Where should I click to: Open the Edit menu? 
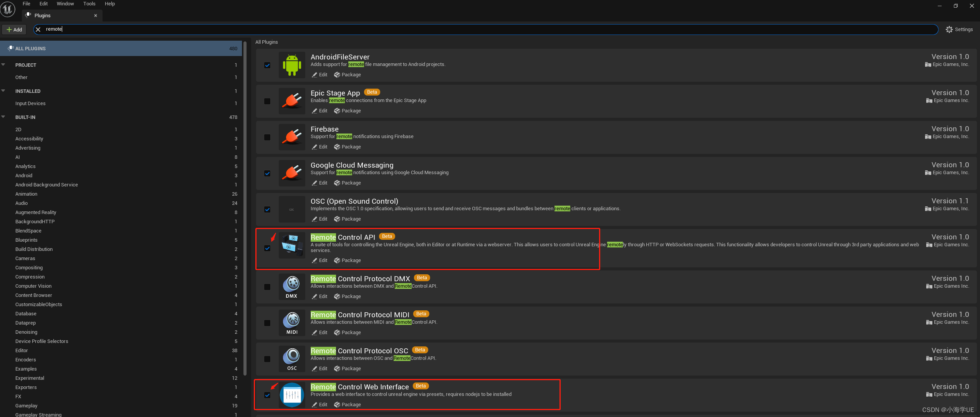click(43, 4)
